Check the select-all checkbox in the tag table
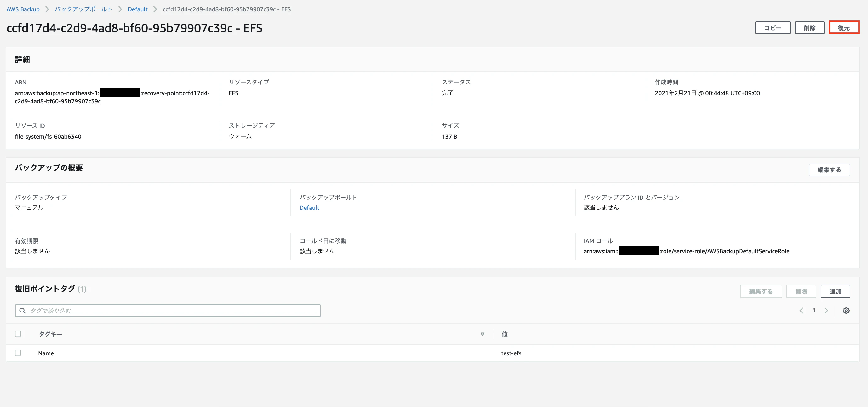Viewport: 868px width, 407px height. pos(18,334)
